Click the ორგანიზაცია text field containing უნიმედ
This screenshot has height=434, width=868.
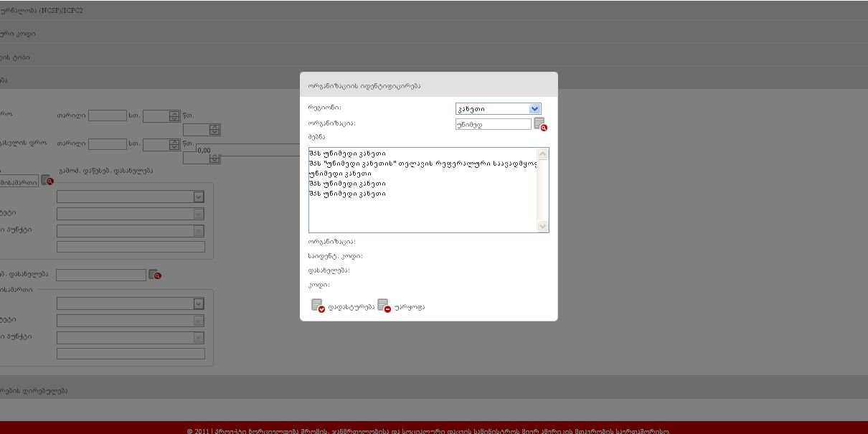tap(493, 124)
